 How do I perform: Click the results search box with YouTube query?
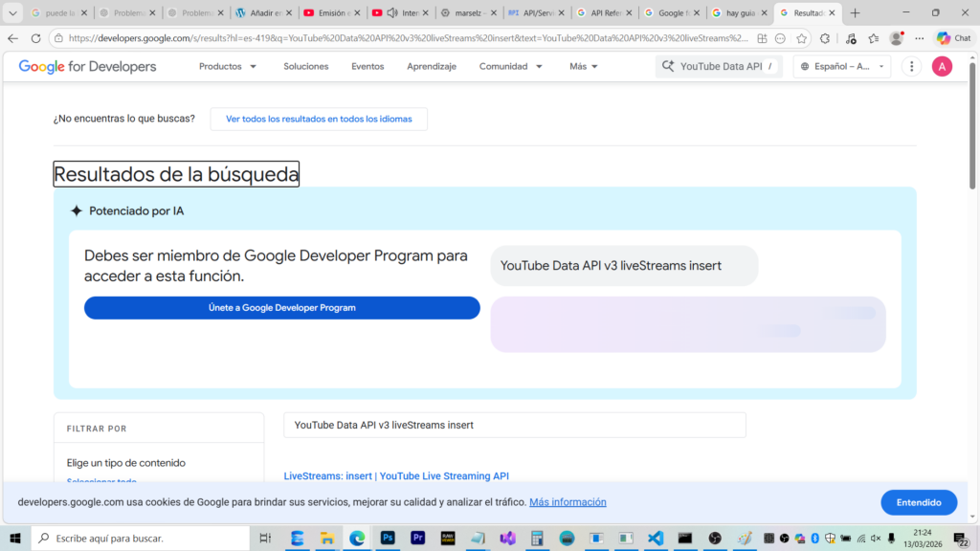pos(514,425)
